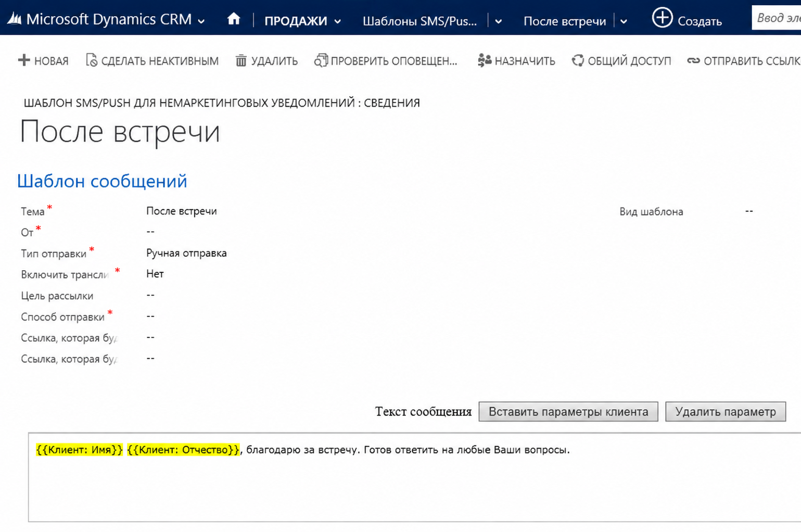The width and height of the screenshot is (801, 532).
Task: Click the Удалить параметр button
Action: [x=726, y=412]
